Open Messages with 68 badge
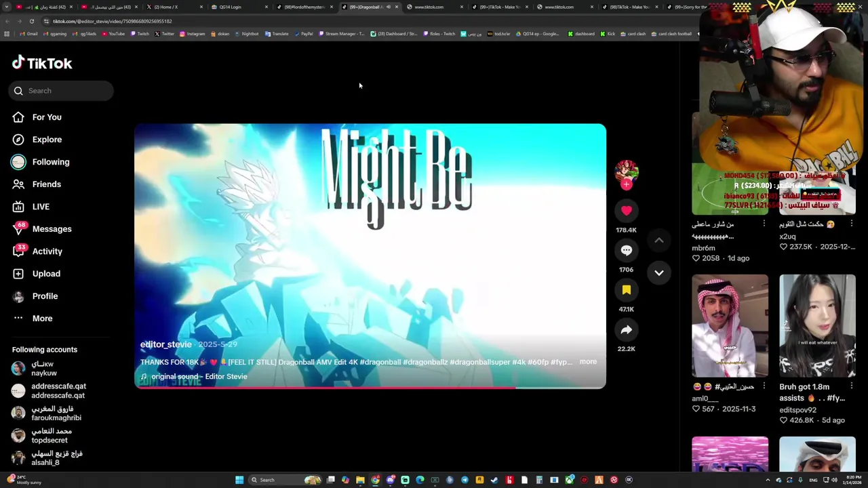The height and width of the screenshot is (488, 868). click(x=52, y=229)
